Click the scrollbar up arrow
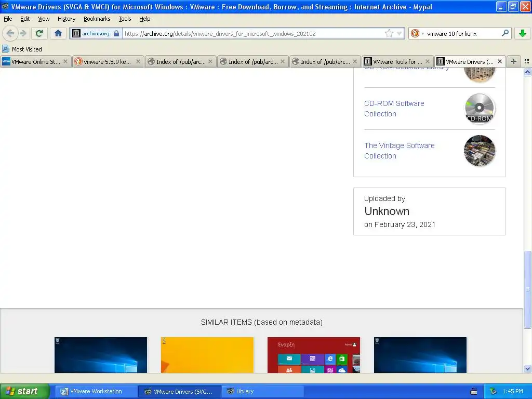Screen dimensions: 532x399 [x=527, y=72]
